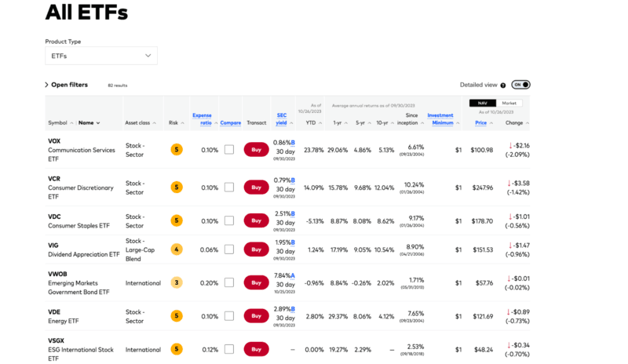Sort by Expense ratio column arrow
The width and height of the screenshot is (628, 364).
(216, 123)
